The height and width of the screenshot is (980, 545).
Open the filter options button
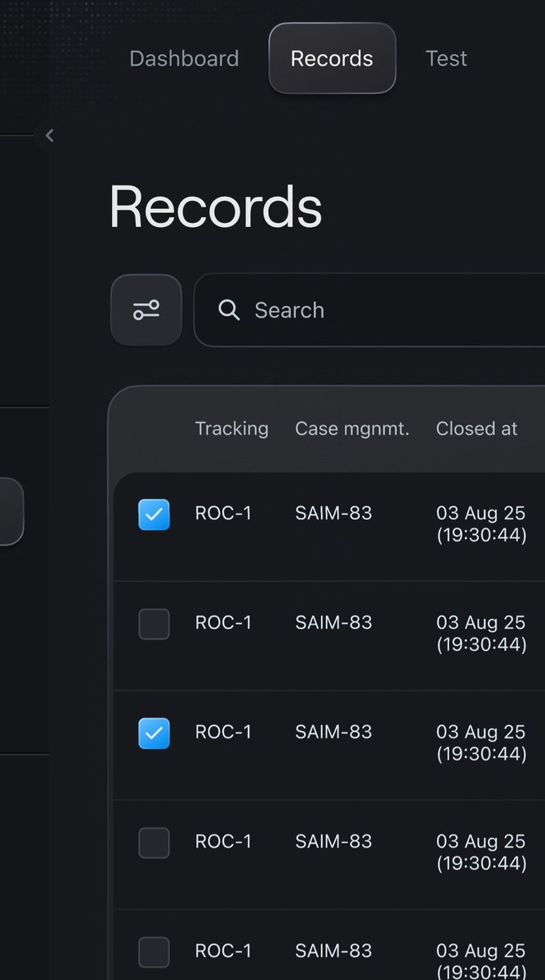tap(146, 310)
